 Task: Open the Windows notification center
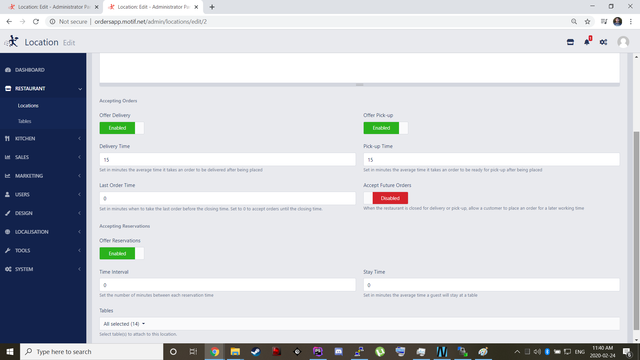pyautogui.click(x=628, y=351)
